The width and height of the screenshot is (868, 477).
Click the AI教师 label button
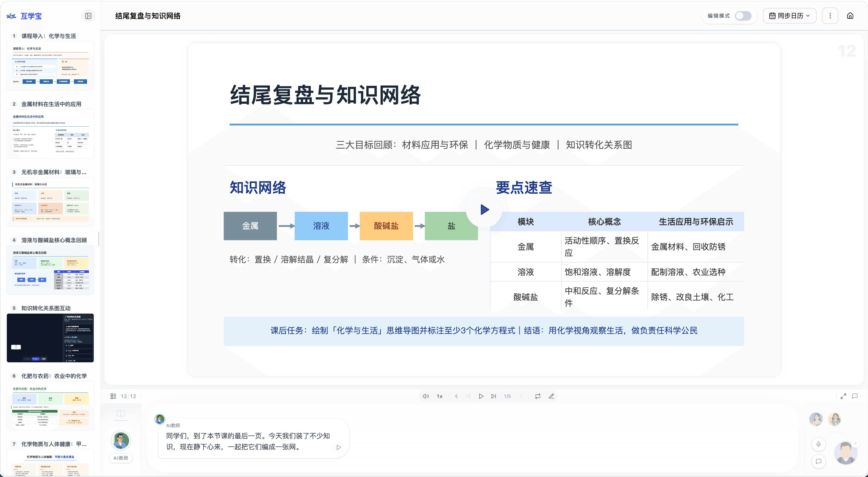tap(121, 458)
